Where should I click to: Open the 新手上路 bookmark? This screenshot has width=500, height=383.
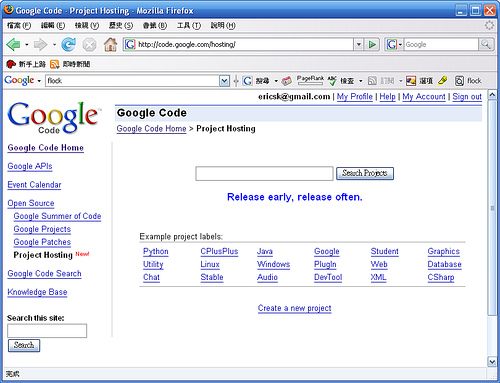26,64
